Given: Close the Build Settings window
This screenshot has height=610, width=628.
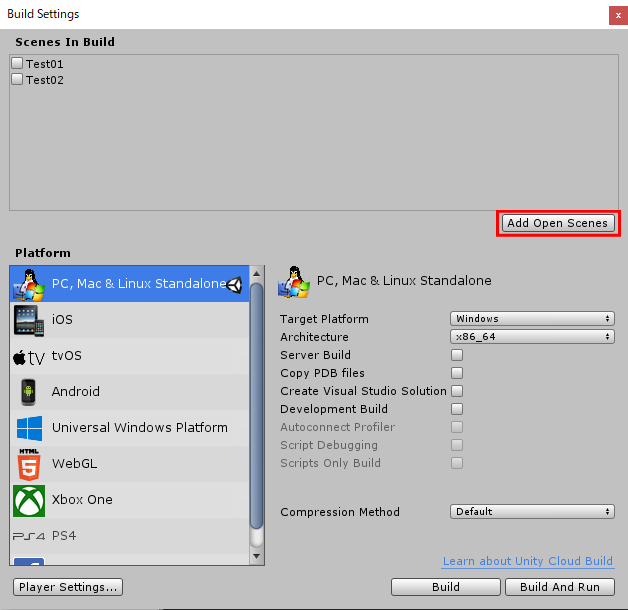Looking at the screenshot, I should (618, 16).
